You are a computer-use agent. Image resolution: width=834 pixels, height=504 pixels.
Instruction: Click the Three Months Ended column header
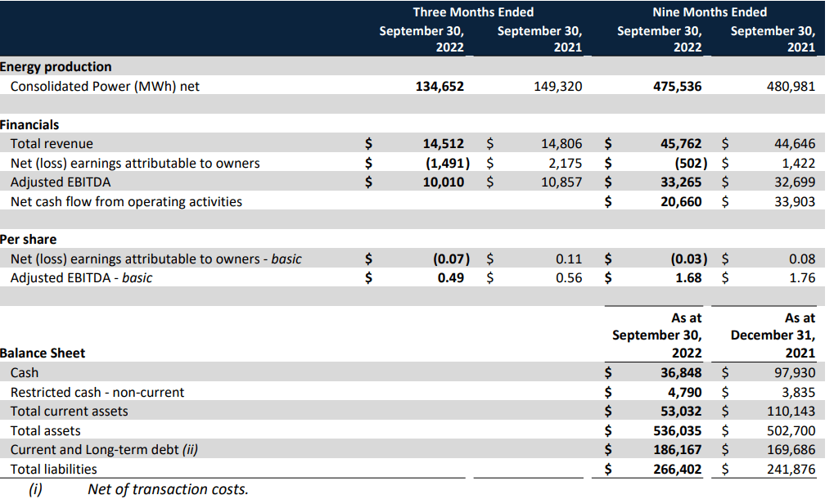[x=473, y=12]
